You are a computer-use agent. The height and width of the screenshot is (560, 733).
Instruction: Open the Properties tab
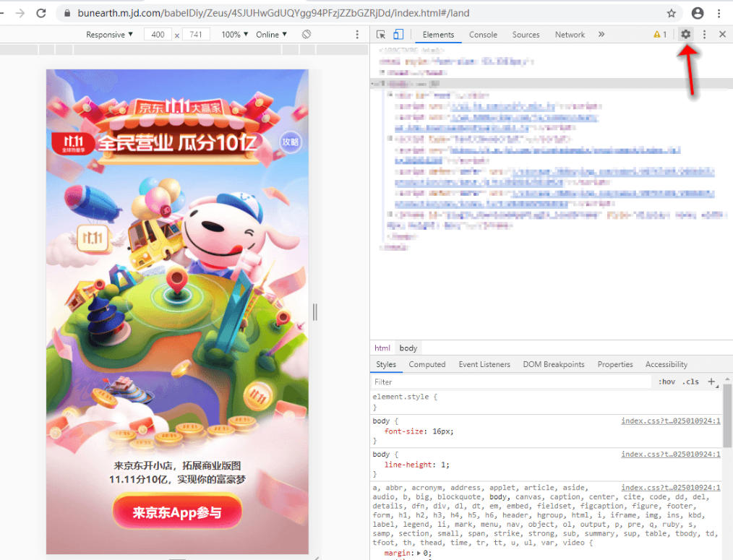click(614, 364)
